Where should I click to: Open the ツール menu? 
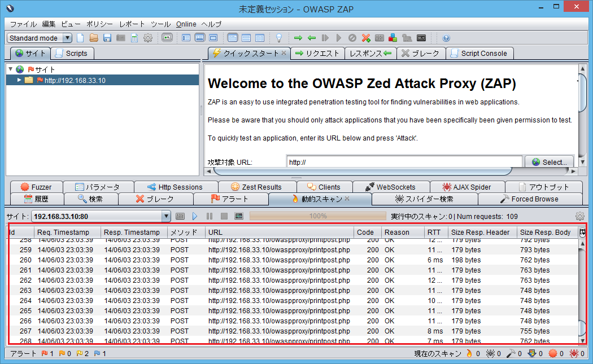(161, 24)
